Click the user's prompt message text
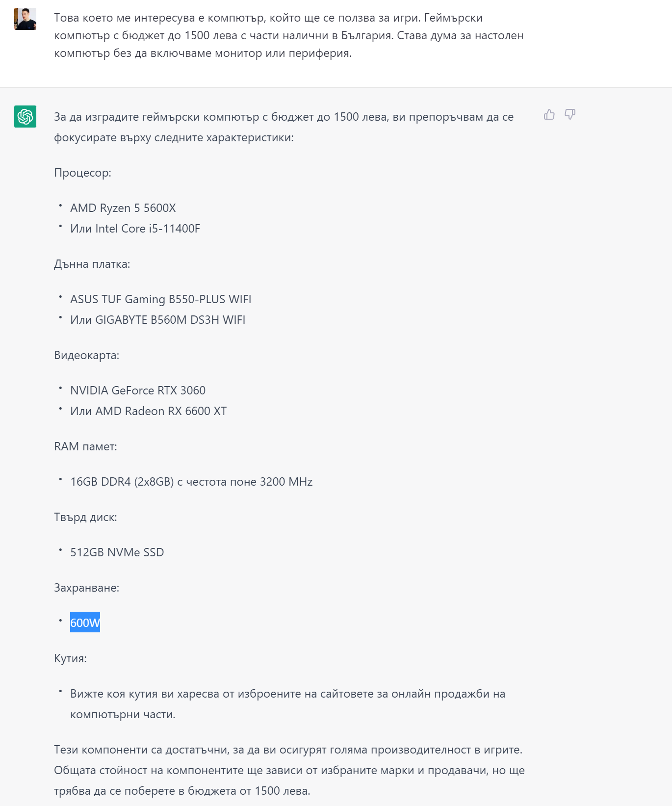 point(288,35)
